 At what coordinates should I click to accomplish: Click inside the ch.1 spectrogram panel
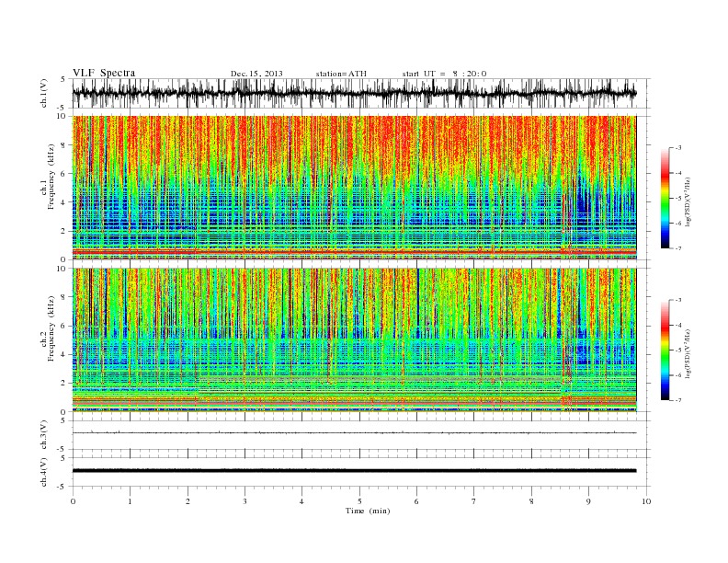(x=354, y=188)
